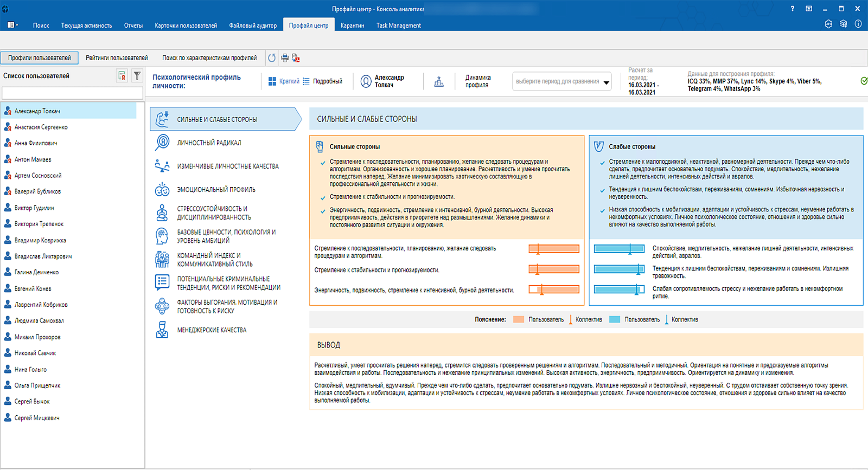Switch to the Карантин tab
868x470 pixels.
click(352, 25)
